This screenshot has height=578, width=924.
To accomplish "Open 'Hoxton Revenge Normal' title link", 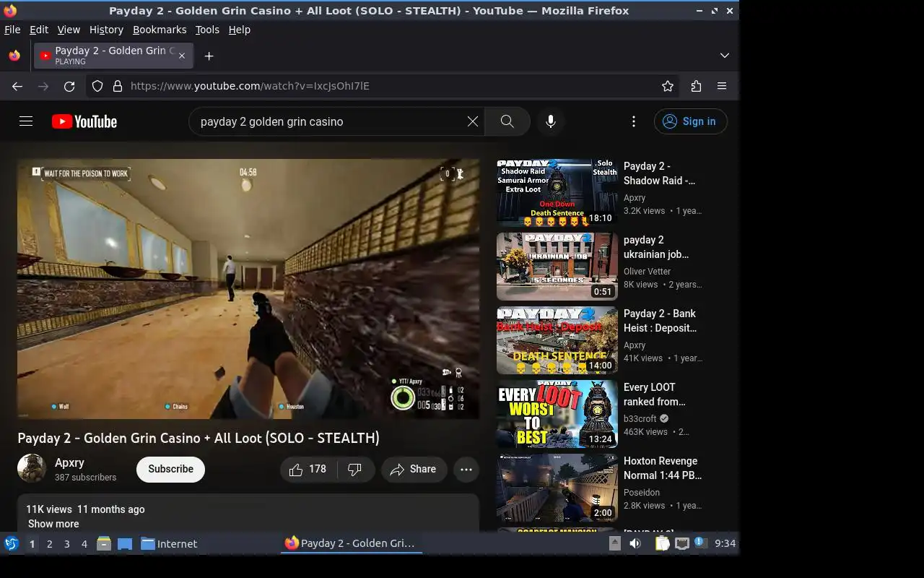I will (x=662, y=468).
